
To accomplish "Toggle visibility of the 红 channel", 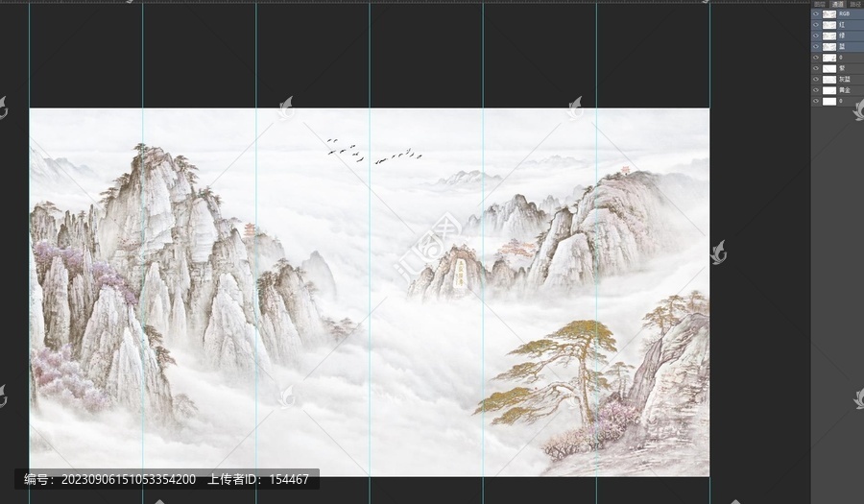I will [815, 25].
